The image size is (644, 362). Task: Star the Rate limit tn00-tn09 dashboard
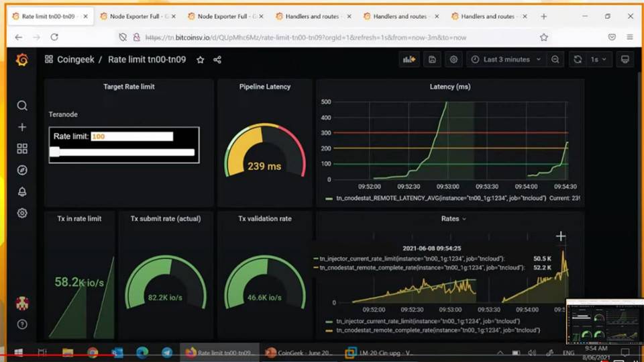pos(201,60)
